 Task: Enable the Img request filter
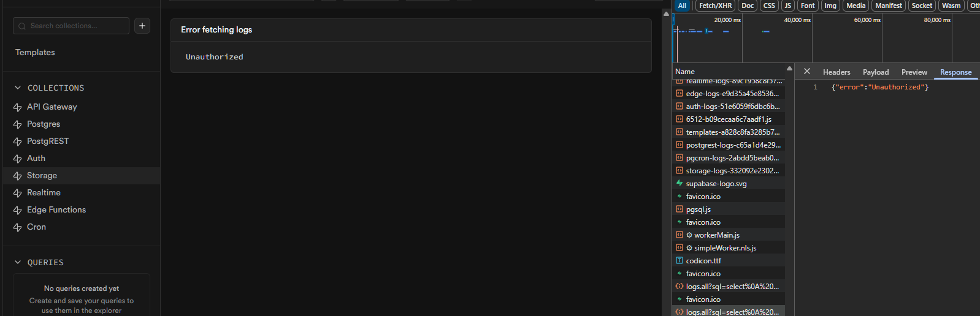[x=830, y=6]
